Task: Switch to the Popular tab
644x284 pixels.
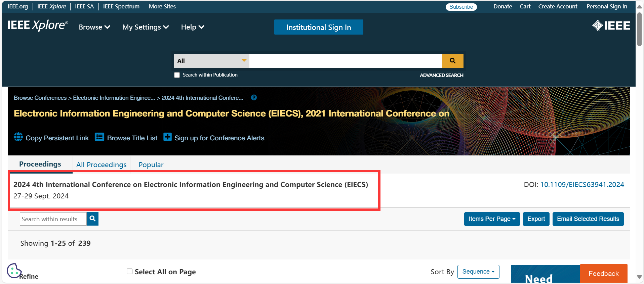Action: click(x=151, y=164)
